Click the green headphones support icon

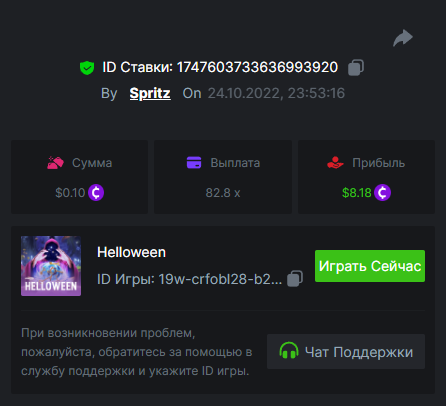[289, 351]
